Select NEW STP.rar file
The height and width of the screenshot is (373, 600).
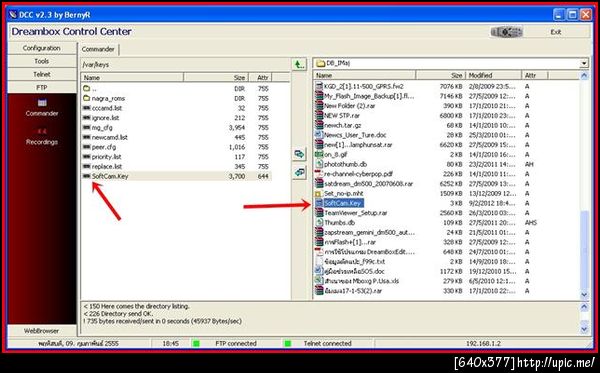click(x=342, y=116)
